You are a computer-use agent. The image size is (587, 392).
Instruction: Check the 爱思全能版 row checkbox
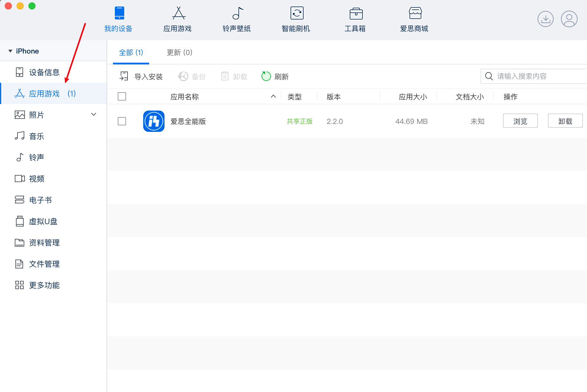tap(122, 121)
